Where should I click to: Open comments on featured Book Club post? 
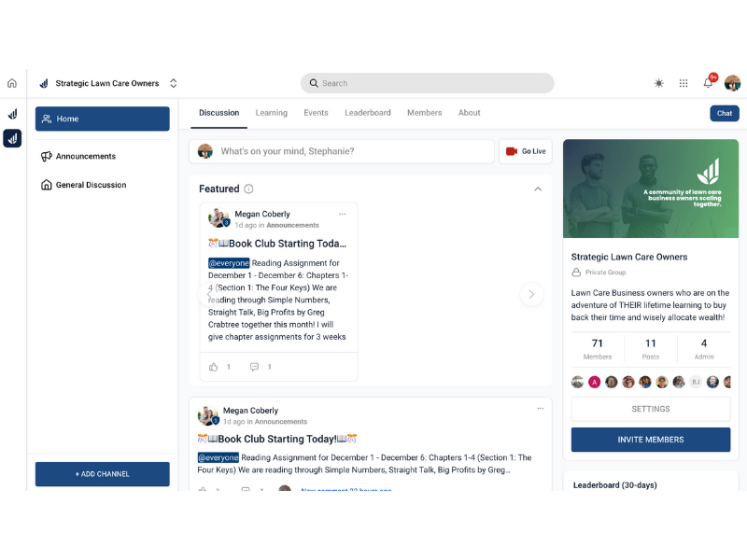pyautogui.click(x=254, y=367)
